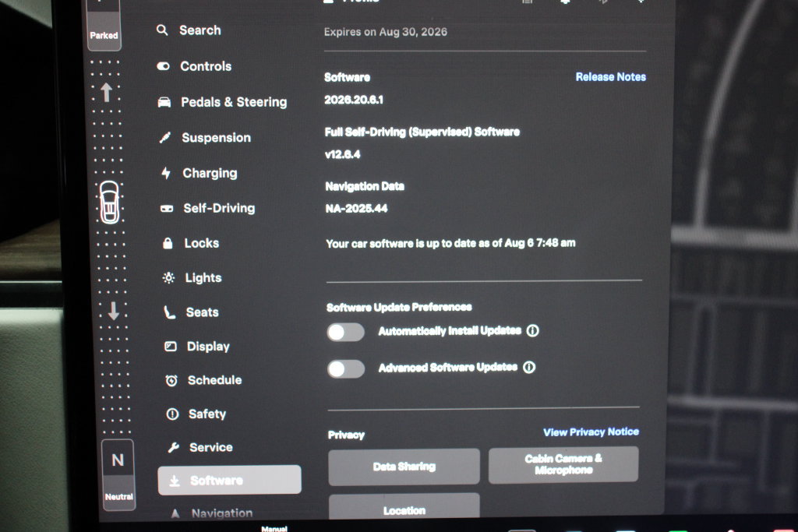Click info icon beside Automatically Install Updates

coord(533,331)
